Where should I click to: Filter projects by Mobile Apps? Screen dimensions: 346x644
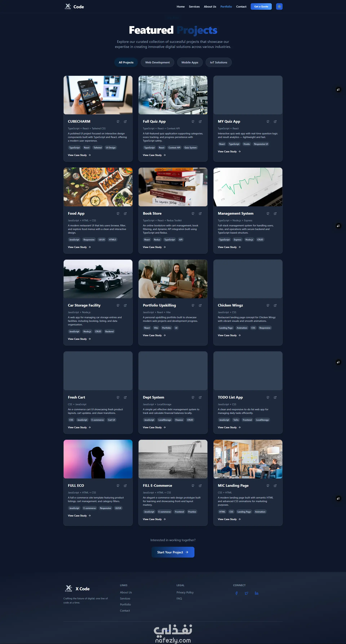[190, 62]
